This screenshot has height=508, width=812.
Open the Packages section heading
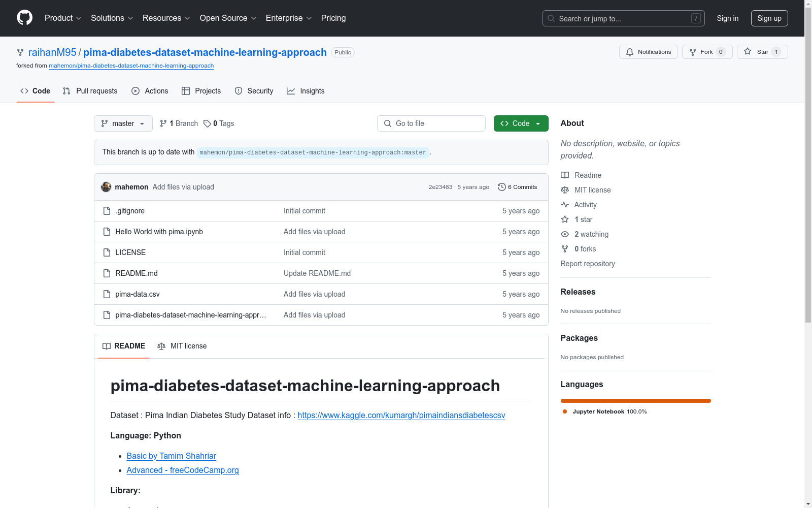click(579, 338)
